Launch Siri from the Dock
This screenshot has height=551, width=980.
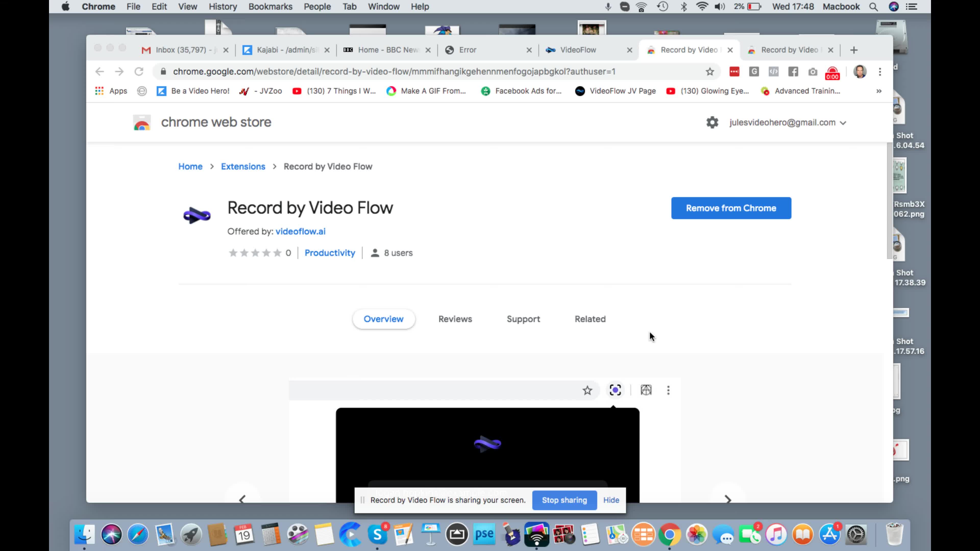[111, 534]
